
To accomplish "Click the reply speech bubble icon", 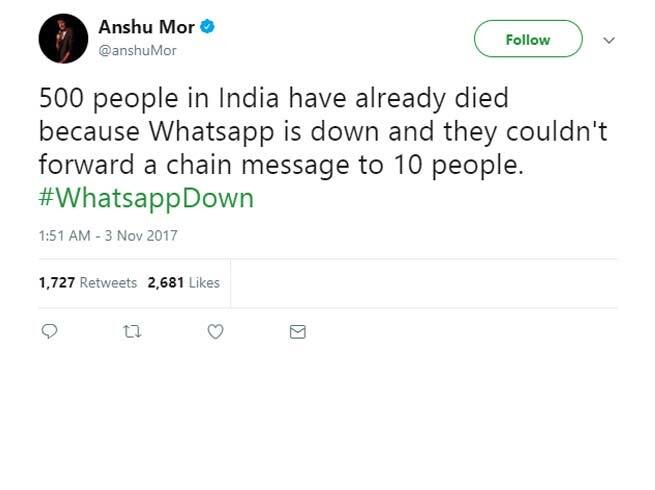I will 48,332.
